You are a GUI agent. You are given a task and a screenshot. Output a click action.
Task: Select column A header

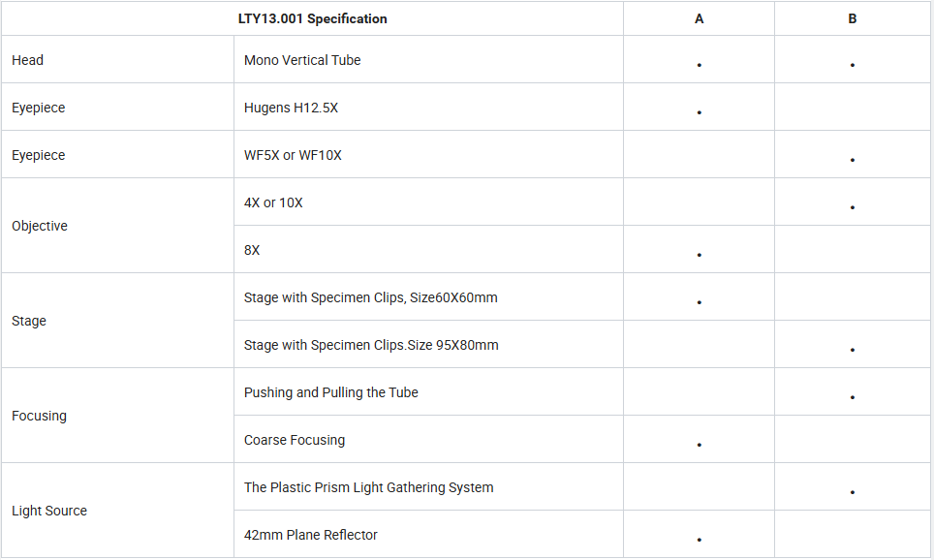click(x=699, y=18)
